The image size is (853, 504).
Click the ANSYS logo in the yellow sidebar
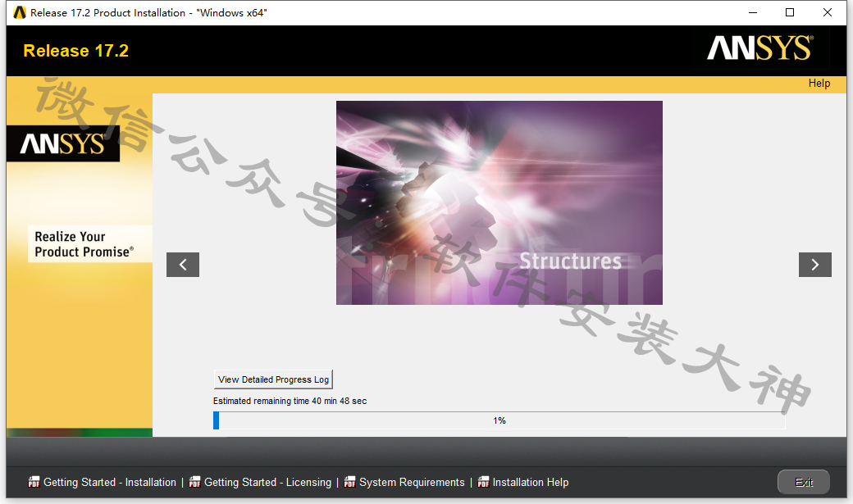(63, 143)
